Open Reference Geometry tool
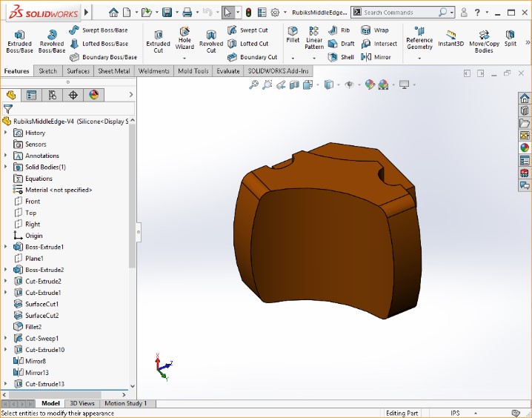The width and height of the screenshot is (532, 418). point(419,38)
